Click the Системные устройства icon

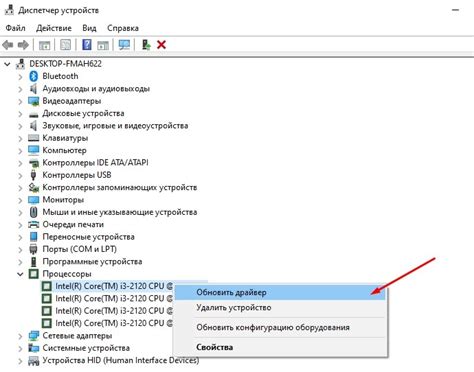(x=34, y=348)
